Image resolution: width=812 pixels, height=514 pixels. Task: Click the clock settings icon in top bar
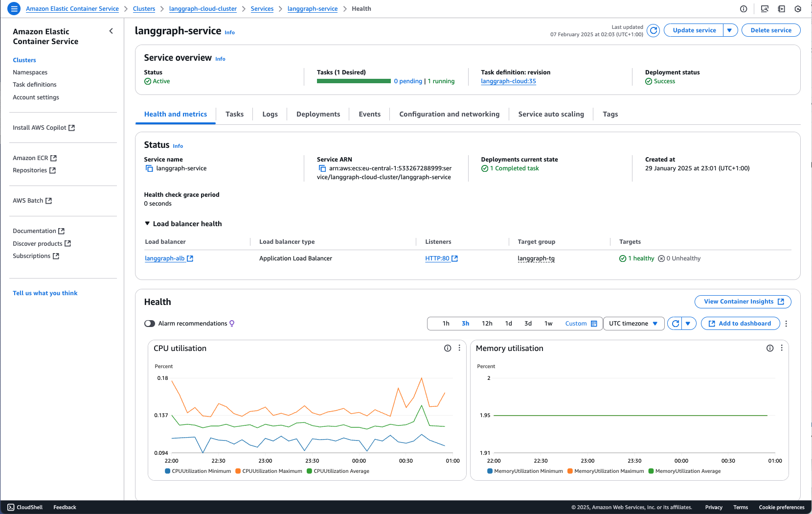(798, 9)
